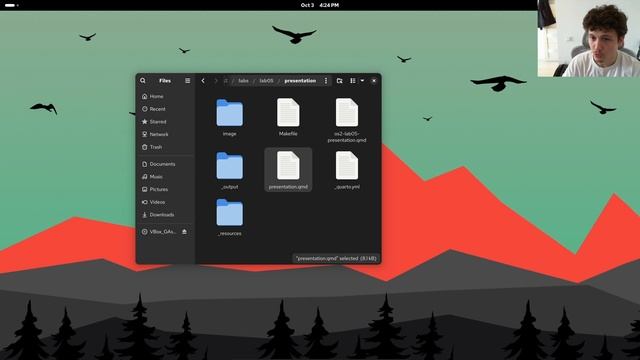The height and width of the screenshot is (360, 640).
Task: Click the presentation.qmd file icon
Action: tap(288, 165)
